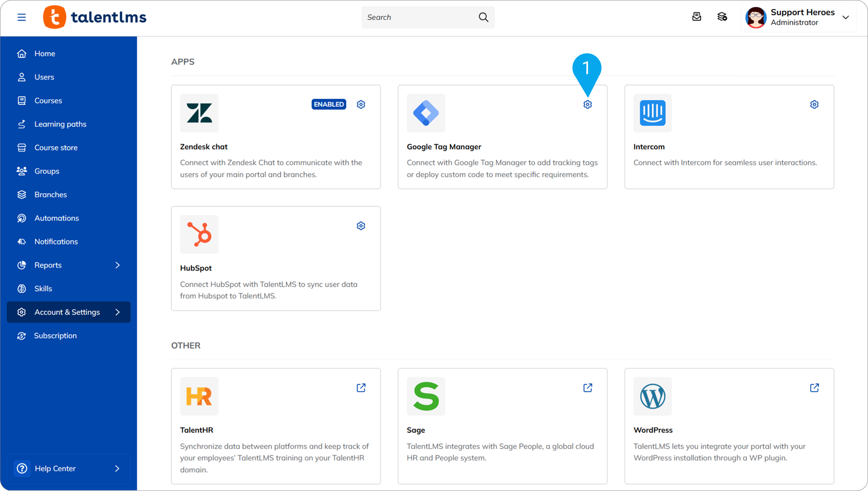Open the Support Heroes profile dropdown

845,17
